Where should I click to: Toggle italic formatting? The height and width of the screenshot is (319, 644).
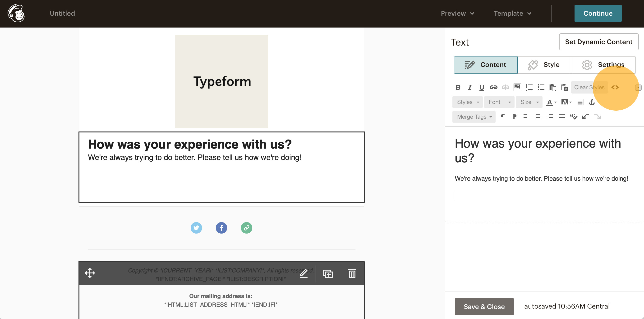(x=470, y=87)
